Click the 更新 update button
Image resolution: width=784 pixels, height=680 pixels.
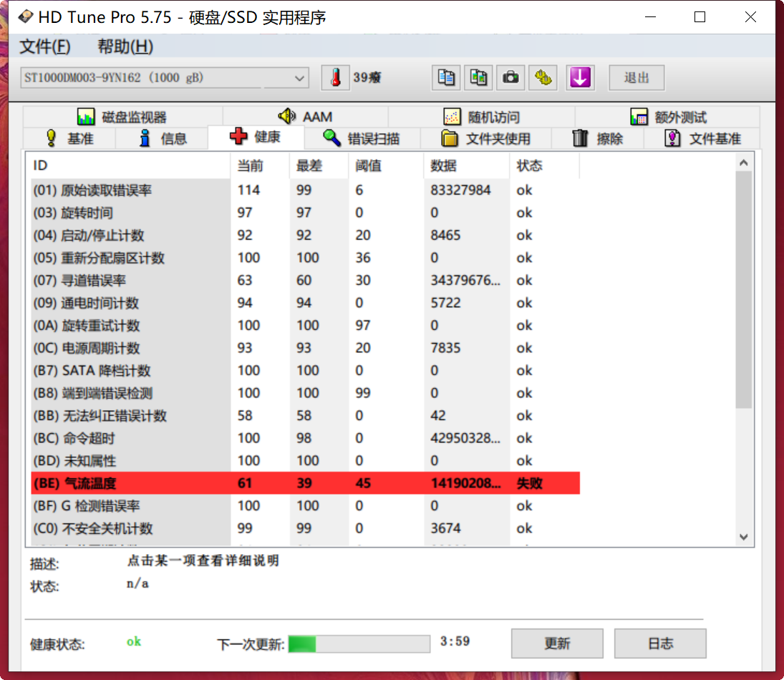click(557, 643)
